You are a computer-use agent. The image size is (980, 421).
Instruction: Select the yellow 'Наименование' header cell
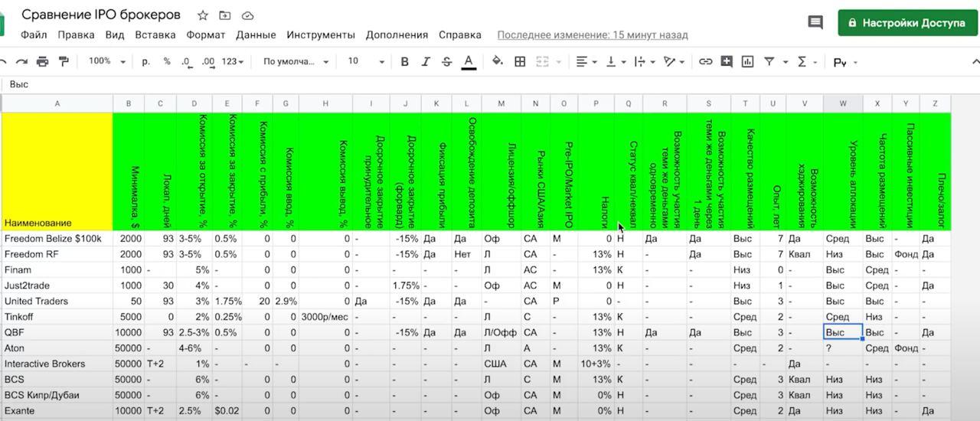(x=57, y=171)
